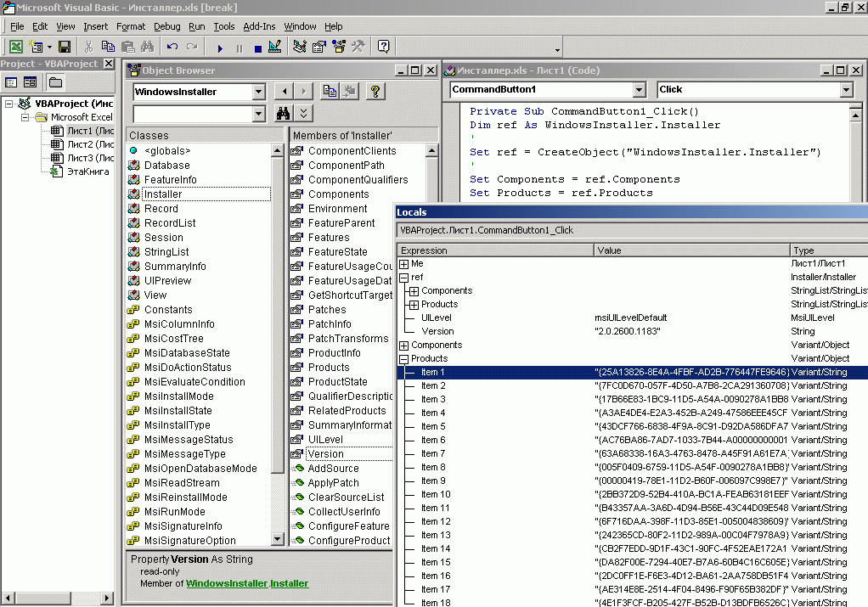868x607 pixels.
Task: Click the WindowsInstaller link in the details pane
Action: tap(226, 583)
